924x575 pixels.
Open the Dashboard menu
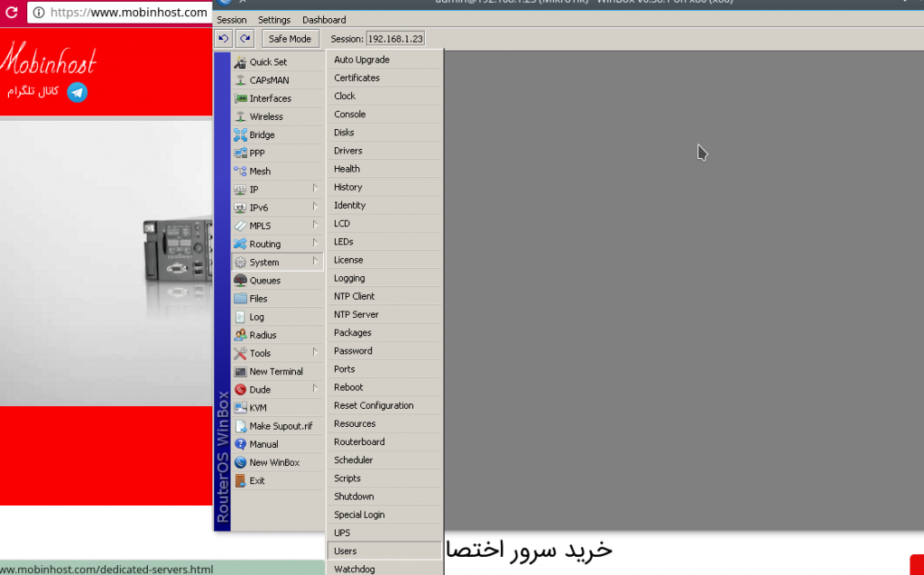coord(323,20)
